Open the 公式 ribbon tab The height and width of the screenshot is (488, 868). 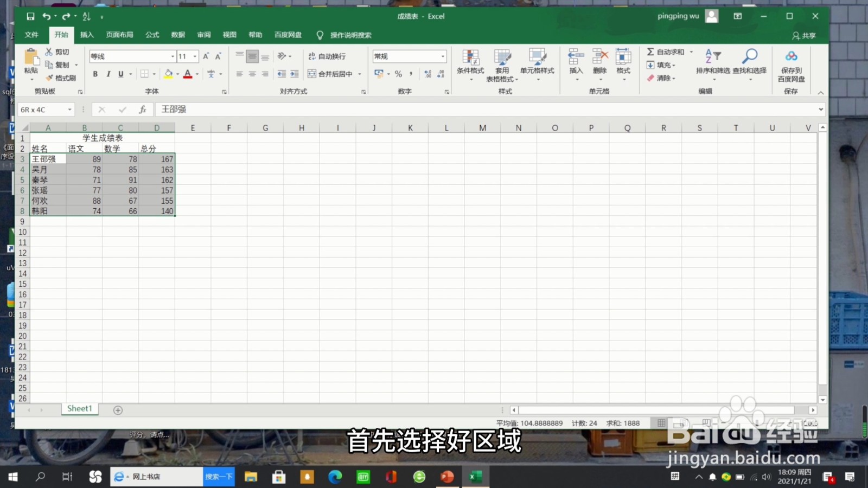tap(152, 35)
